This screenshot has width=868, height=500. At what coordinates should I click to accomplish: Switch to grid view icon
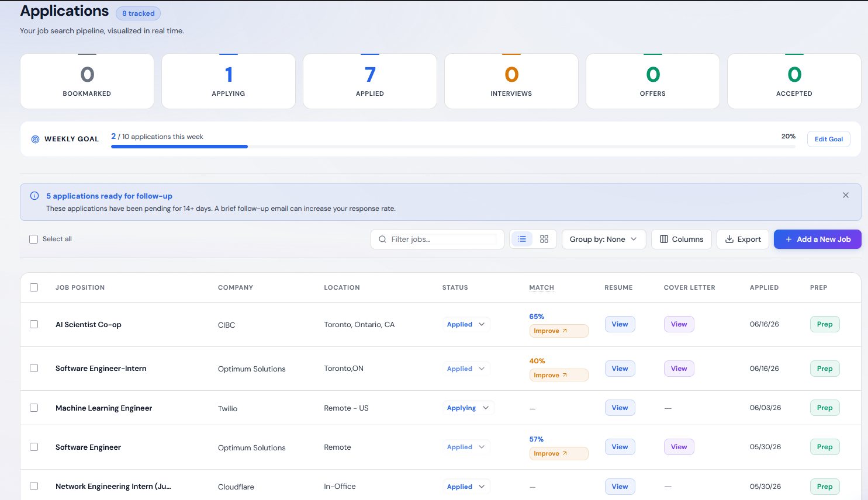544,239
